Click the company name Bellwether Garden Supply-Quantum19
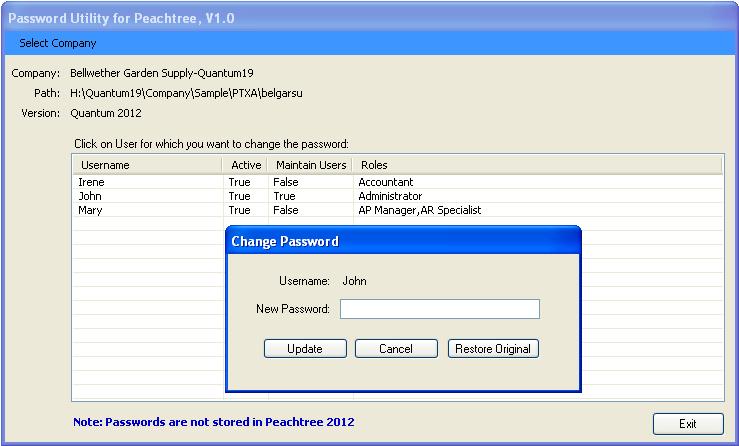The height and width of the screenshot is (446, 739). click(162, 73)
